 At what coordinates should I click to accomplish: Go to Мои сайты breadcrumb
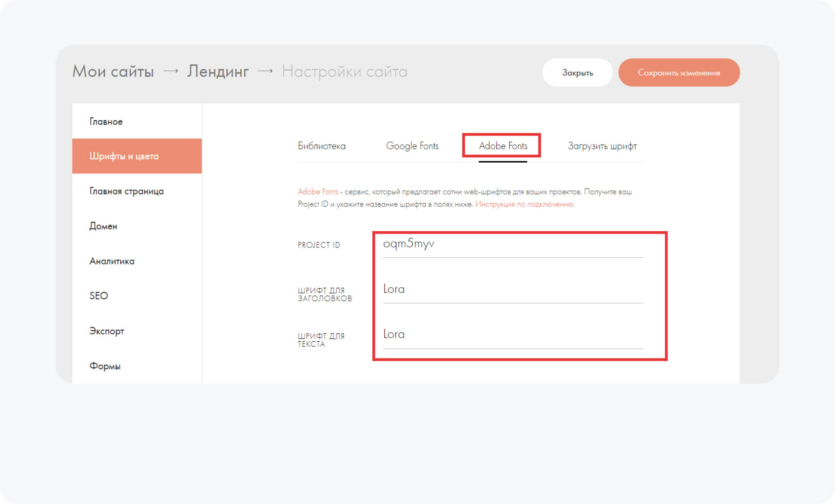(113, 71)
